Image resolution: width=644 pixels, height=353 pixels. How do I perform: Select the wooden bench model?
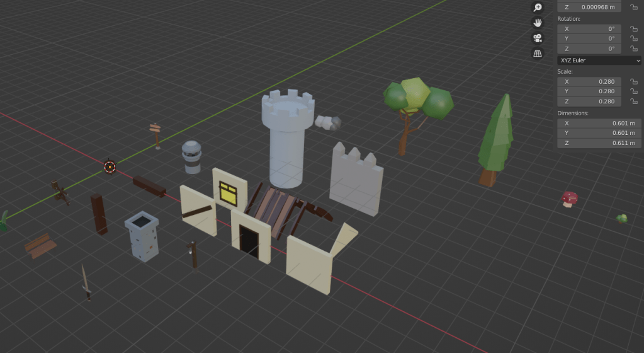pos(40,245)
